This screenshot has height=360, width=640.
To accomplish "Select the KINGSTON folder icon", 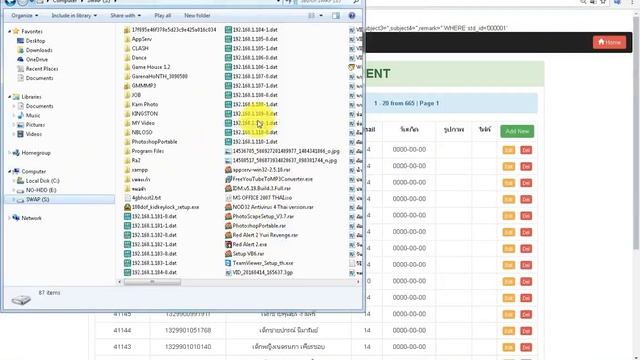I will click(x=127, y=114).
